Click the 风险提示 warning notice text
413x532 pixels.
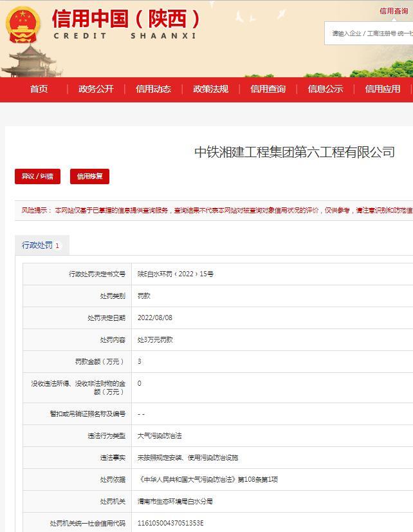(217, 211)
